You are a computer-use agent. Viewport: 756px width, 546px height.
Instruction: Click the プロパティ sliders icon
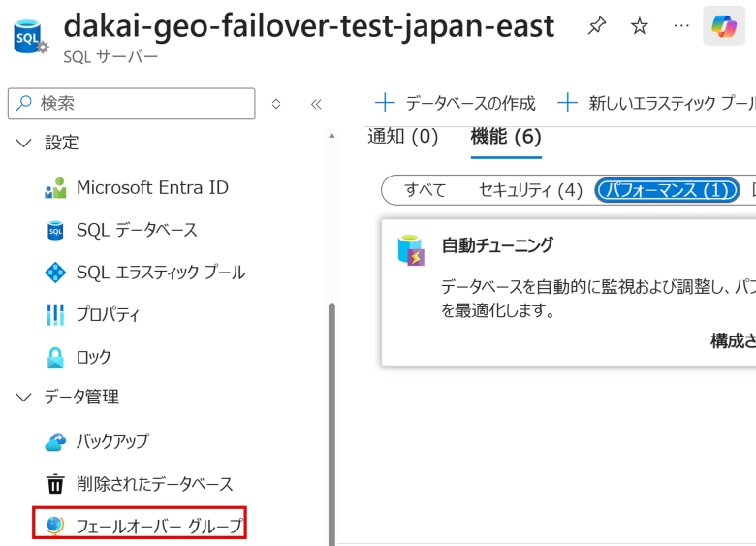point(55,314)
